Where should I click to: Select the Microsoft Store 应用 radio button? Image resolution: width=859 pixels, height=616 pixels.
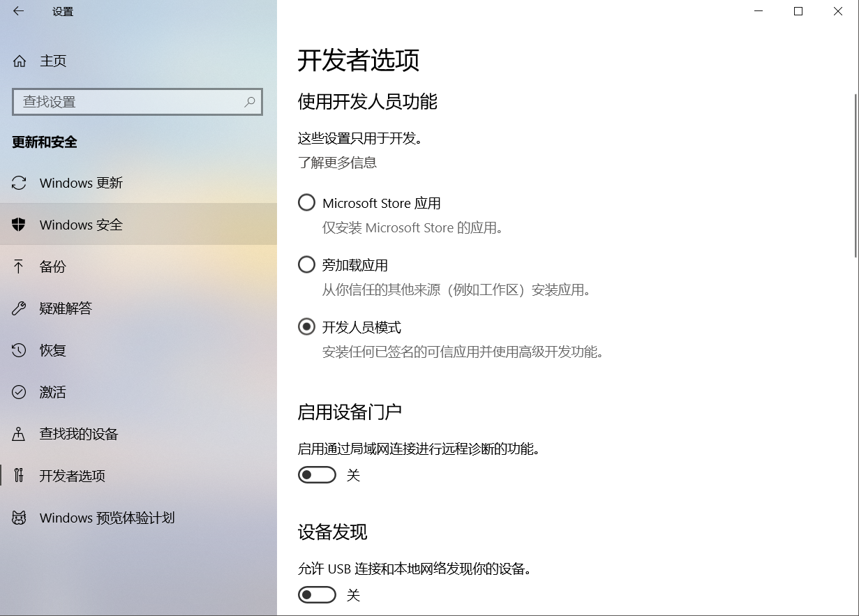point(306,203)
